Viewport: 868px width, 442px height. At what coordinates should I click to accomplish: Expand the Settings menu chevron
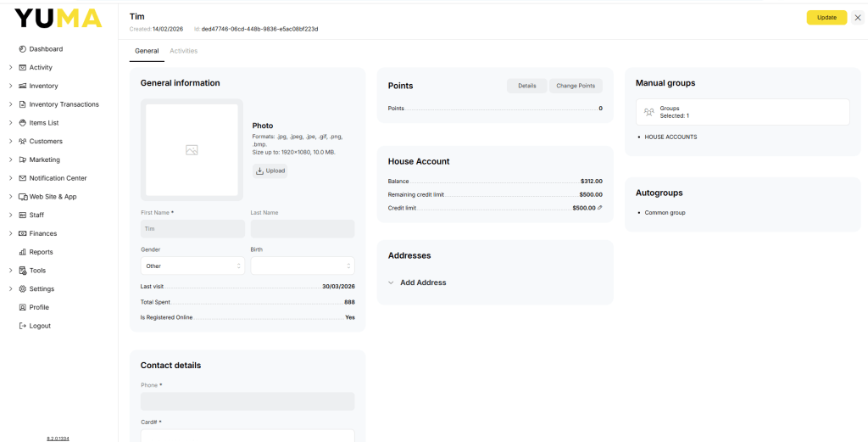coord(10,288)
